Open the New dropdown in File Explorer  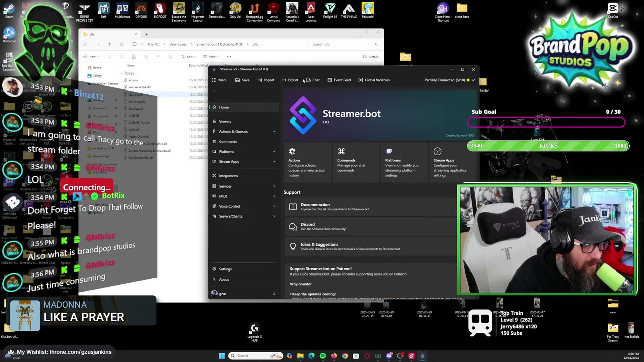92,57
